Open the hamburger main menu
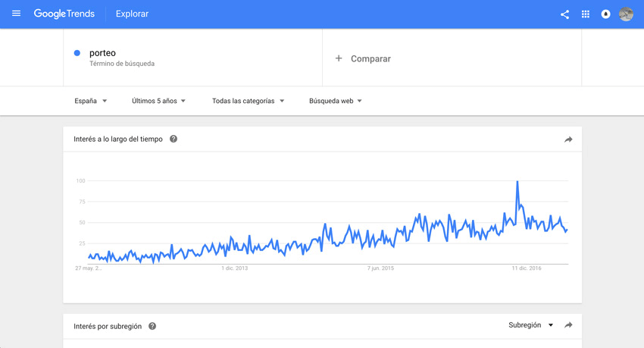 click(x=16, y=14)
